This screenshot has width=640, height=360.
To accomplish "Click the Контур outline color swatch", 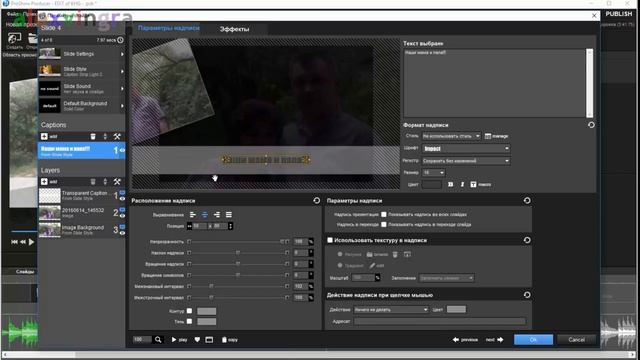I will pos(207,311).
